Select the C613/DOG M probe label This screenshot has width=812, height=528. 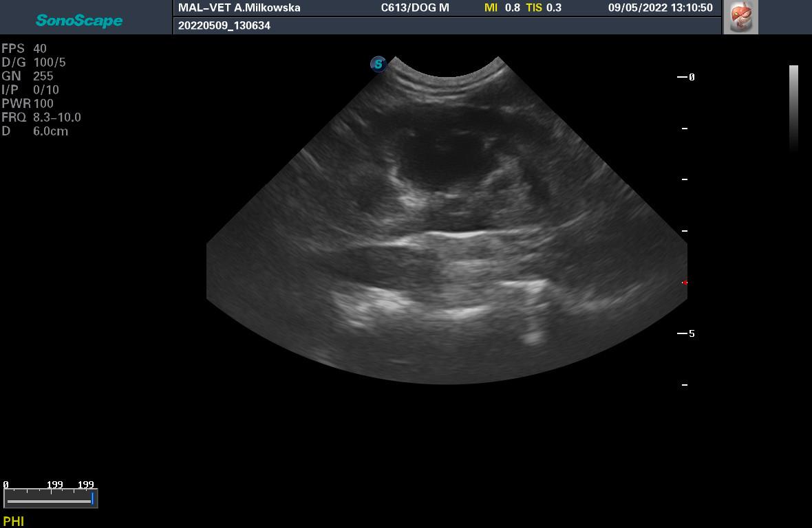[x=415, y=8]
